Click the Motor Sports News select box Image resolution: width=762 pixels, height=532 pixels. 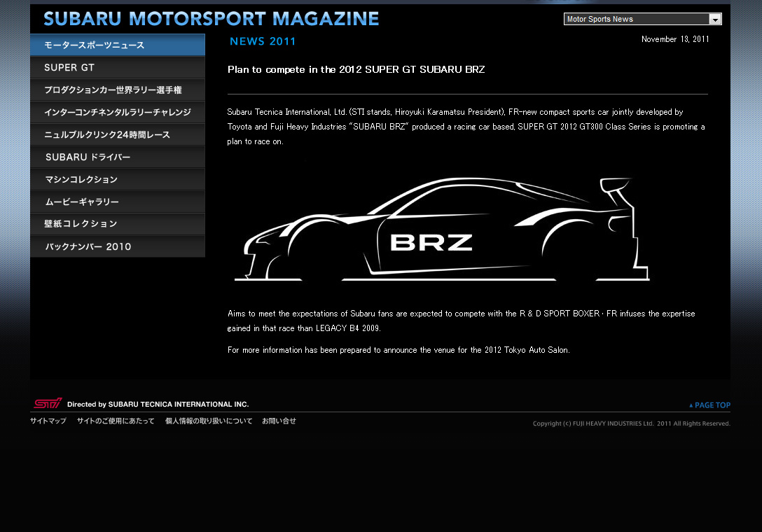coord(636,20)
